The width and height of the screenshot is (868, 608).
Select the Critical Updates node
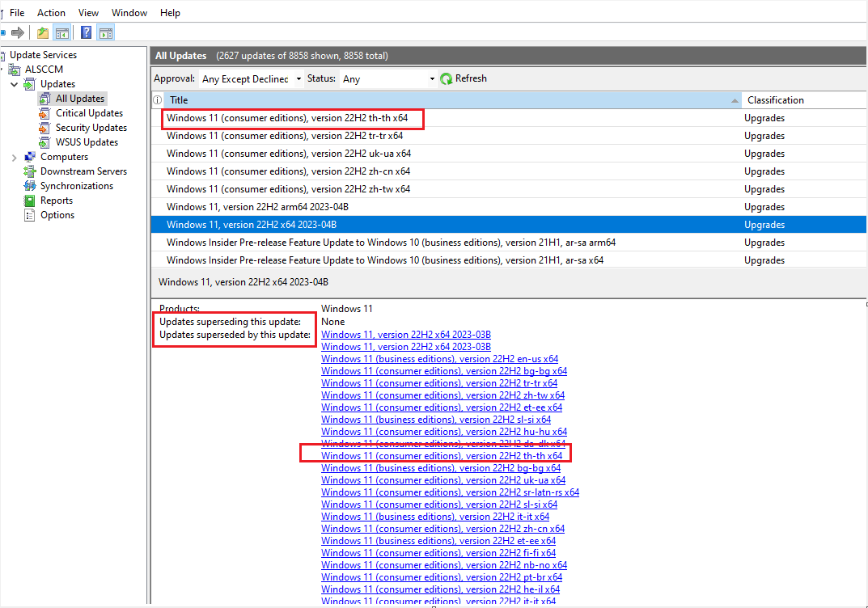pos(89,112)
